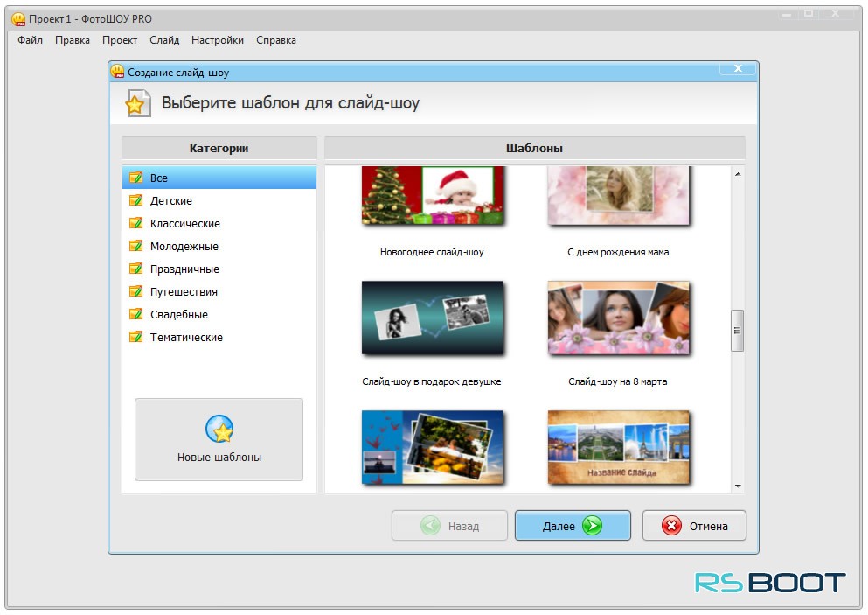The width and height of the screenshot is (868, 615).
Task: Click the templates list scroll up arrow
Action: (738, 174)
